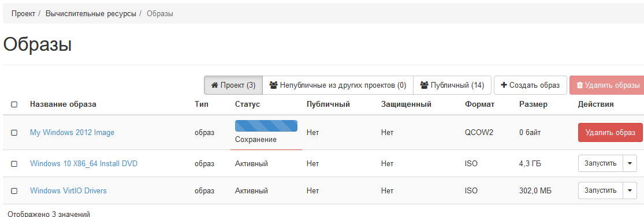Click the trash icon on Удалить образы
Screen dimensions: 644x217
(x=579, y=85)
